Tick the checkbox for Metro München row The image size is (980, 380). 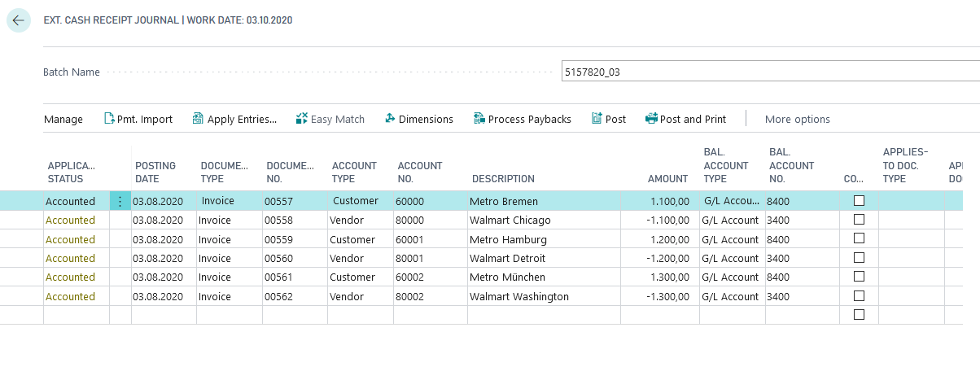(x=859, y=277)
